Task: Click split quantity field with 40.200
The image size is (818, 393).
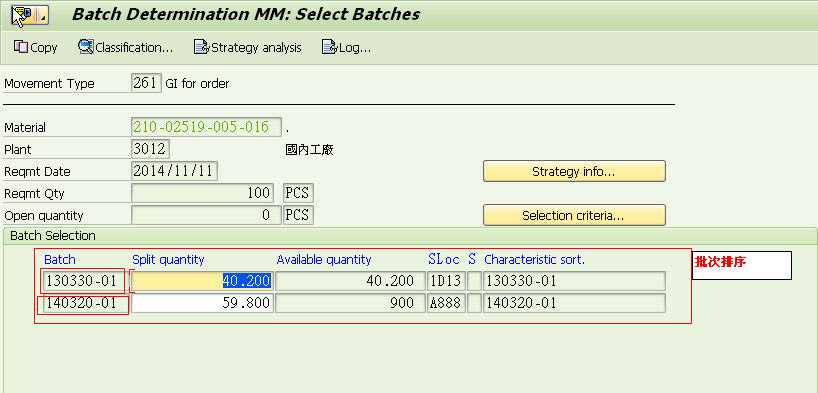Action: [x=202, y=281]
